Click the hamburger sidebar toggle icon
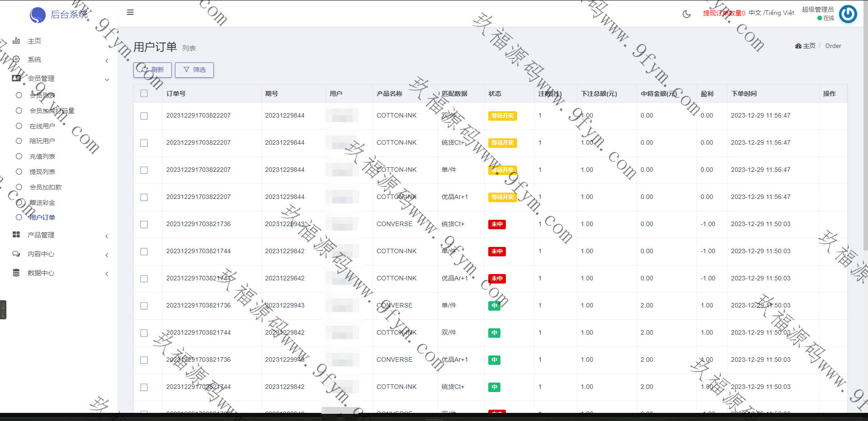The image size is (868, 421). (130, 12)
